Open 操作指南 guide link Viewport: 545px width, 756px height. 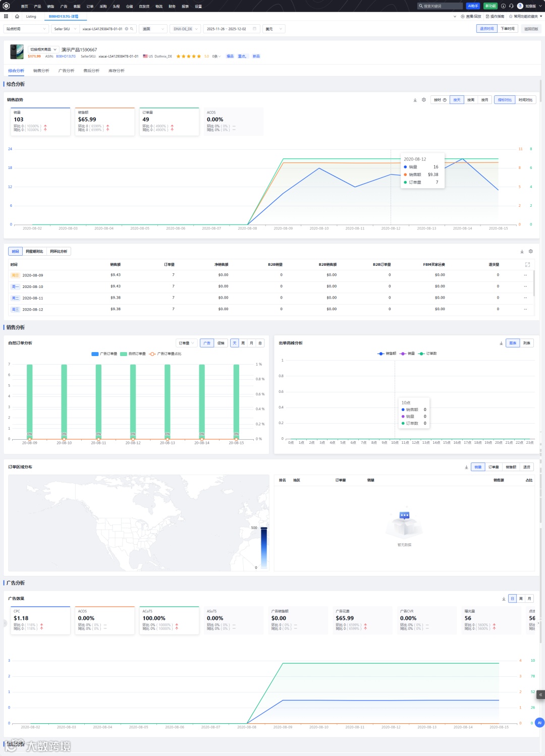[495, 16]
